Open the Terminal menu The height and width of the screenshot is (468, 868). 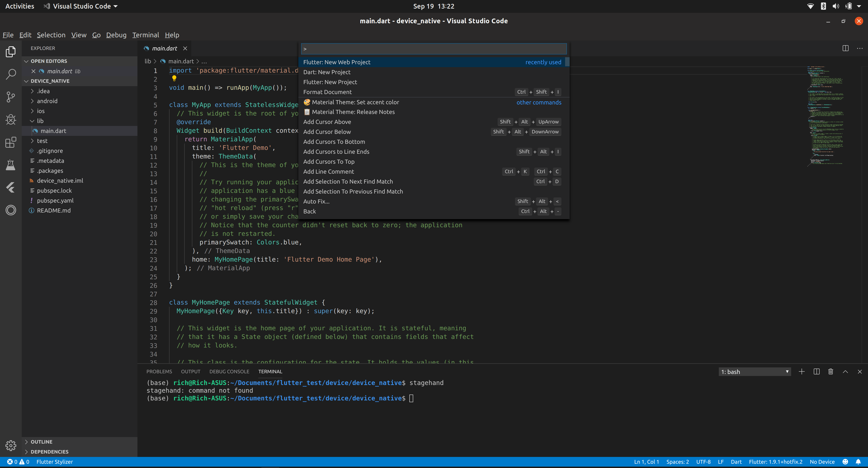pos(145,35)
